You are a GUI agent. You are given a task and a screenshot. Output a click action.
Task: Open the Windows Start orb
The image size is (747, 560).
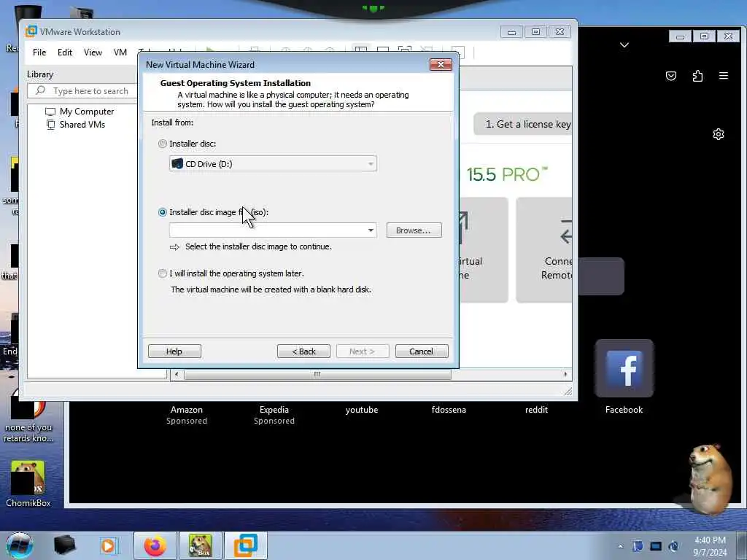pyautogui.click(x=20, y=545)
